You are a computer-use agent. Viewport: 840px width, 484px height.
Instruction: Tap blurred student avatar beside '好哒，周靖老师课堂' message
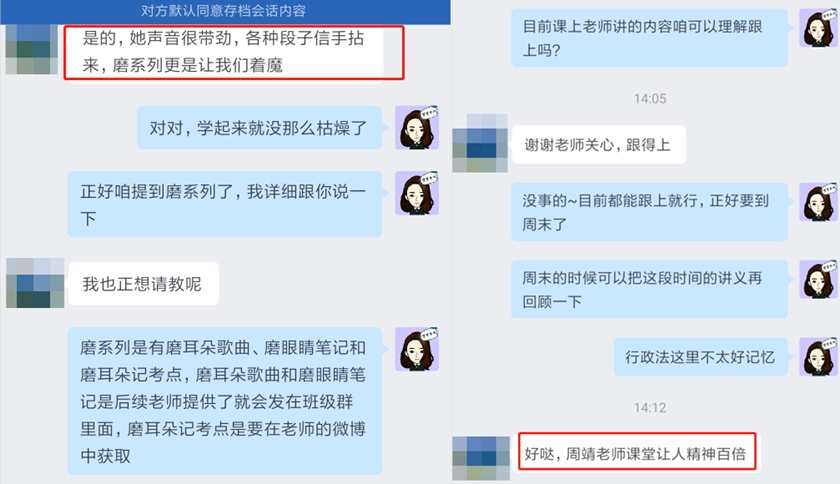coord(481,458)
